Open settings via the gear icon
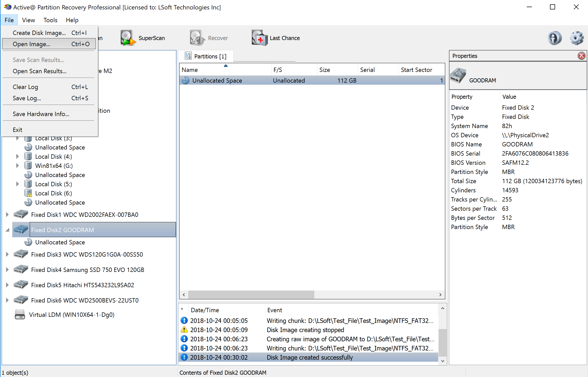 [577, 38]
